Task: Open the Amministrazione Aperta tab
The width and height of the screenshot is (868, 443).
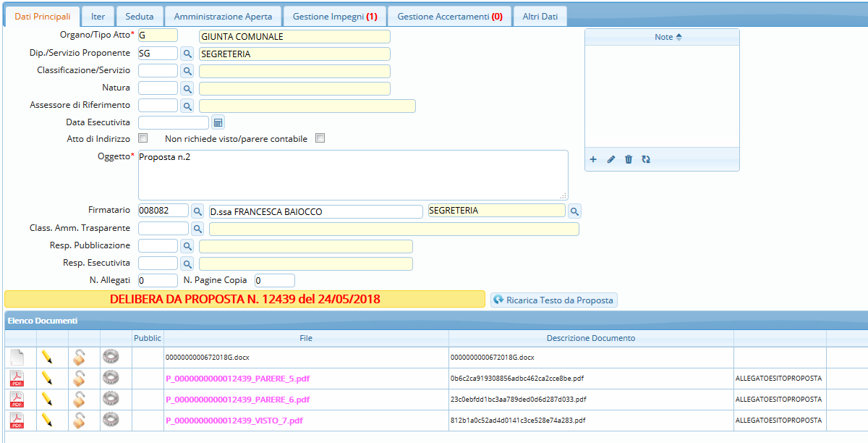Action: pyautogui.click(x=223, y=16)
